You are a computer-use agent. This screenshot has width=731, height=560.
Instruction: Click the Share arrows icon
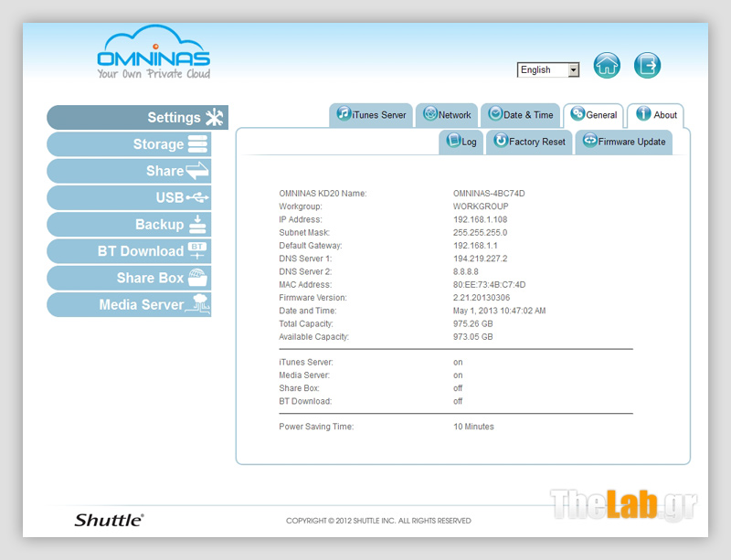click(197, 171)
